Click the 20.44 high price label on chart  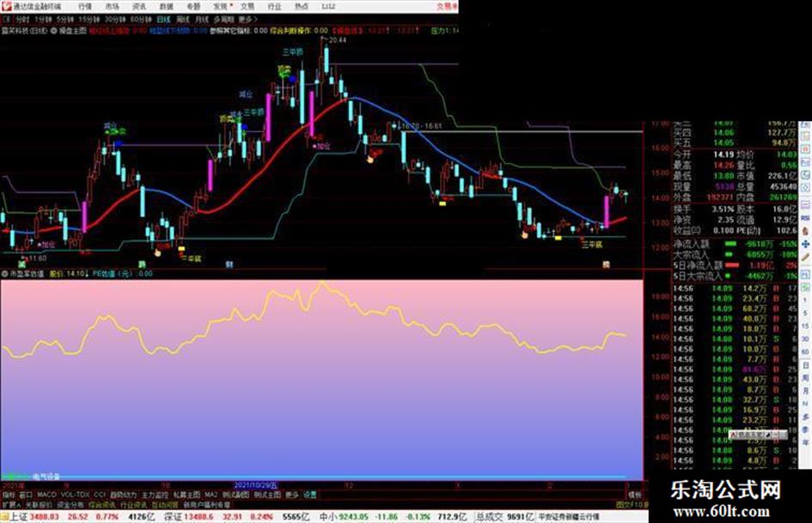pyautogui.click(x=337, y=40)
